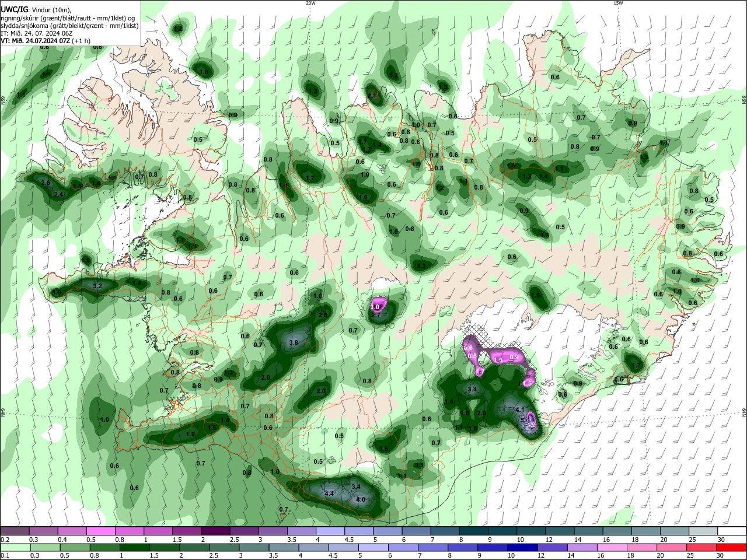Click the 'VT: Mið. 24.07.2024 07Z (+1 h)' line

coord(46,41)
